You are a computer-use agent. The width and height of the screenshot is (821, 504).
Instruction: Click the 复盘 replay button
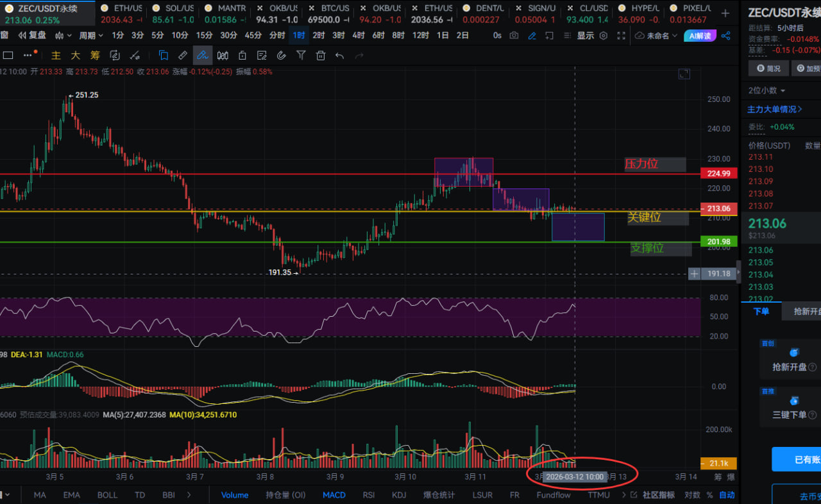32,36
